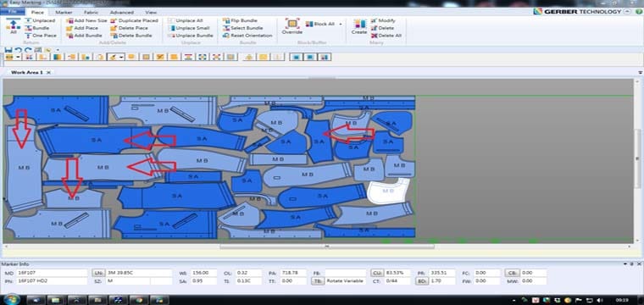Select the white MB piece in the marker
Screen dimensions: 644x305
(x=388, y=191)
